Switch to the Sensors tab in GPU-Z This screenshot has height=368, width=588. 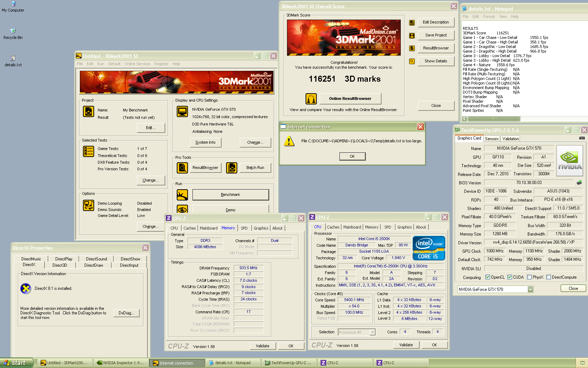491,139
